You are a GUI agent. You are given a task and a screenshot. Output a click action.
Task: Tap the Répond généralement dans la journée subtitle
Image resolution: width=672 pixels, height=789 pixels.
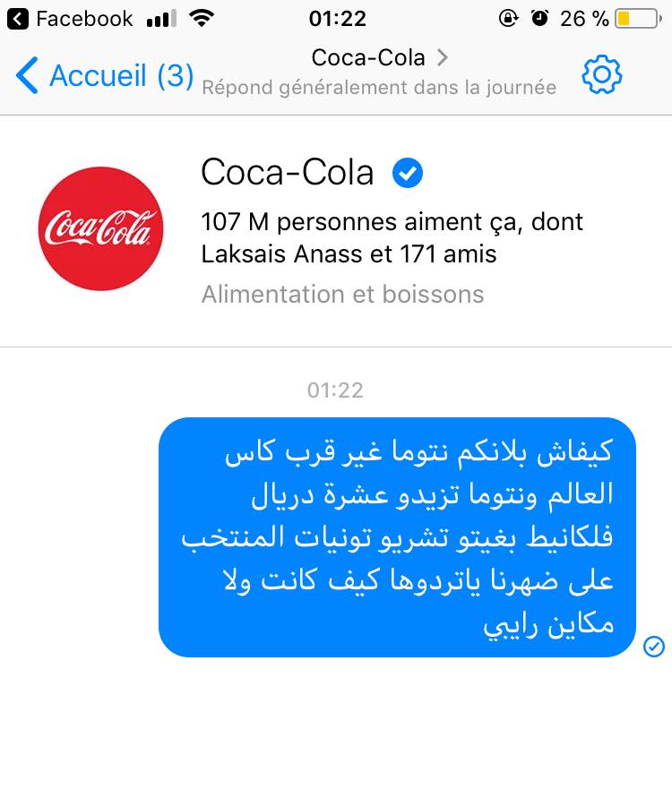click(379, 88)
